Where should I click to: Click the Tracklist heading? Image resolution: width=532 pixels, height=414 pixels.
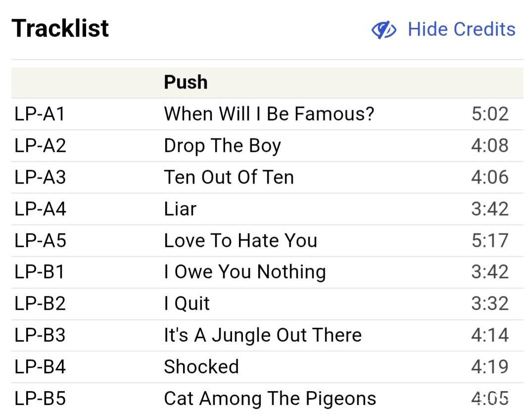pos(60,28)
